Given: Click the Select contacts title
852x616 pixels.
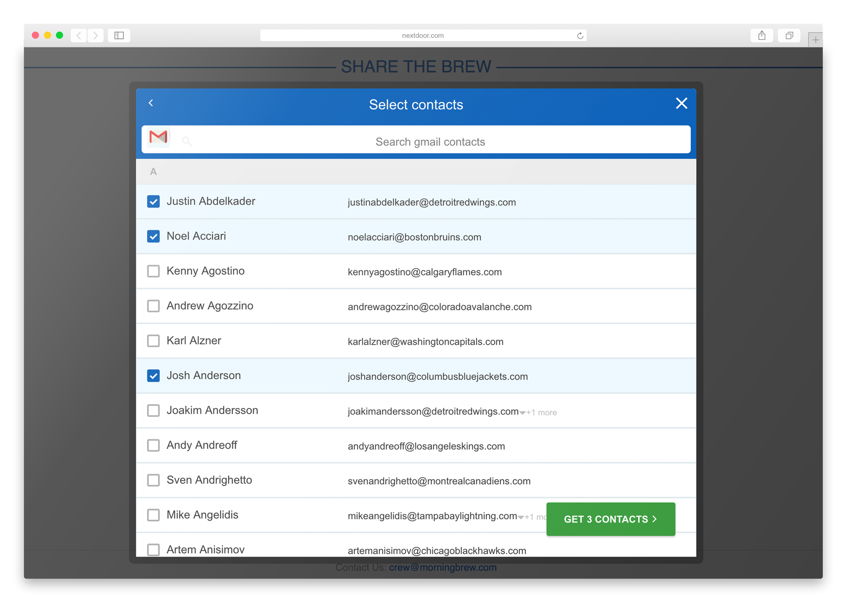Looking at the screenshot, I should click(416, 105).
